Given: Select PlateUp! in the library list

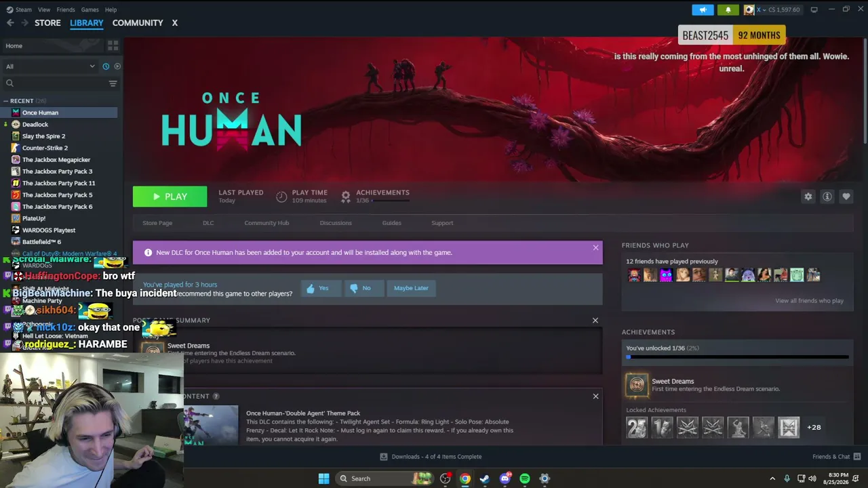Looking at the screenshot, I should coord(60,218).
